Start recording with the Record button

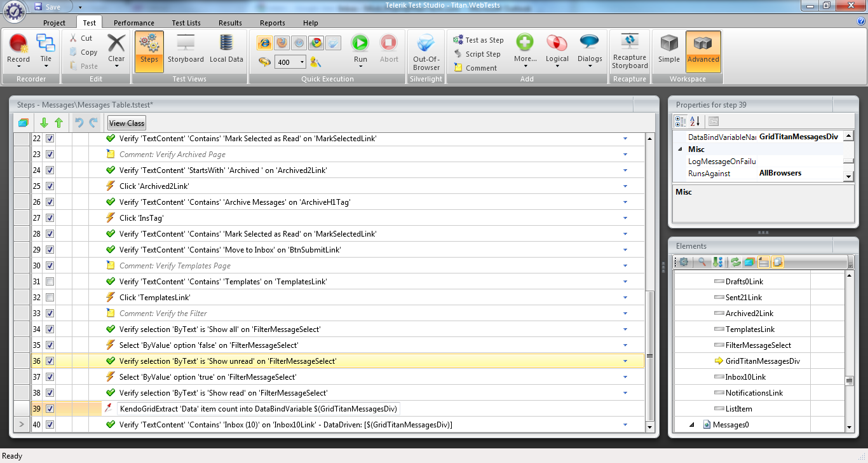coord(18,49)
